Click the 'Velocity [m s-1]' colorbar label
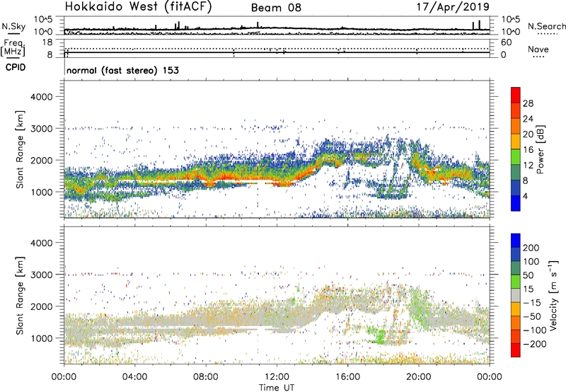566x392 pixels. [553, 295]
